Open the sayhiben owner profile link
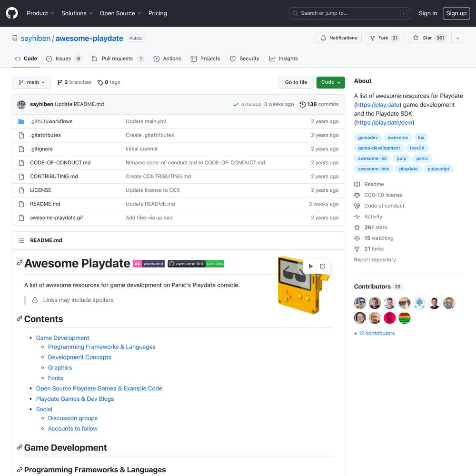 pyautogui.click(x=36, y=38)
